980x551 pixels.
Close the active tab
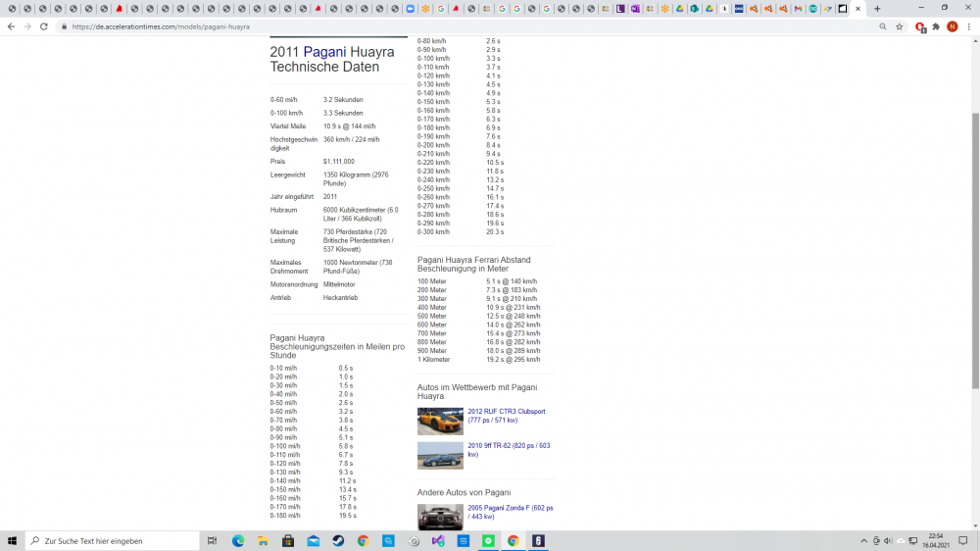[x=857, y=9]
